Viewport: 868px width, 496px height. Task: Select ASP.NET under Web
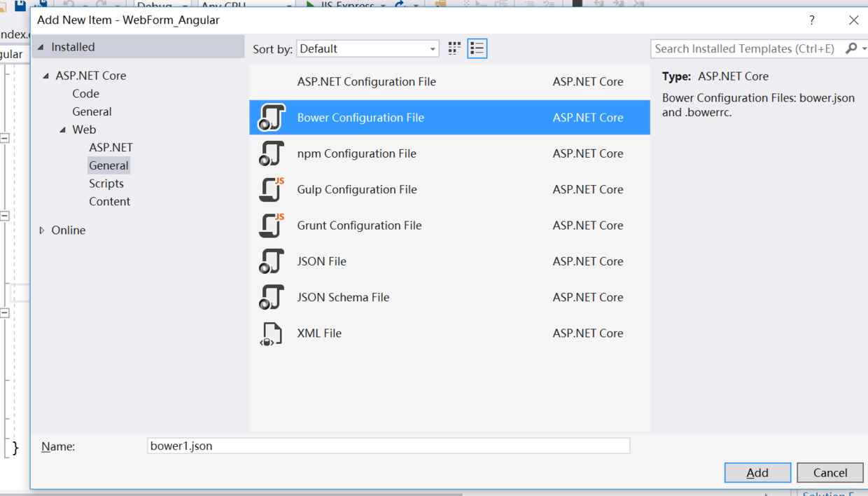[111, 147]
